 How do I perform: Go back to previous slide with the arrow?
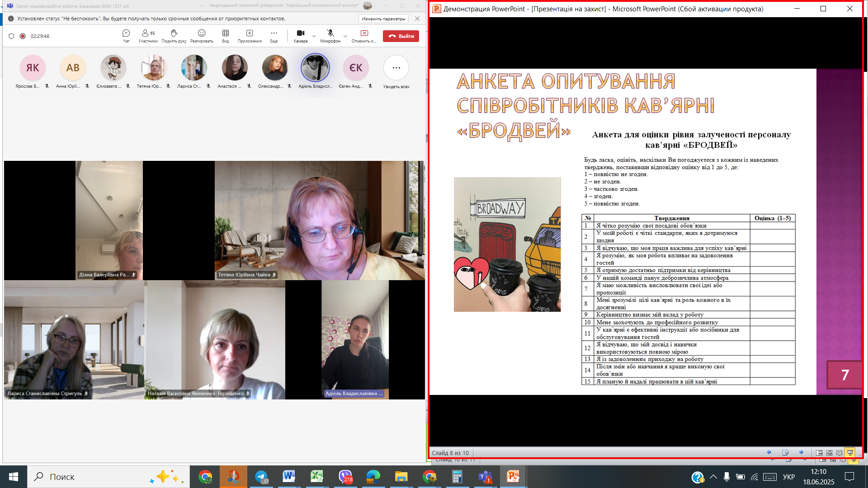click(x=769, y=452)
